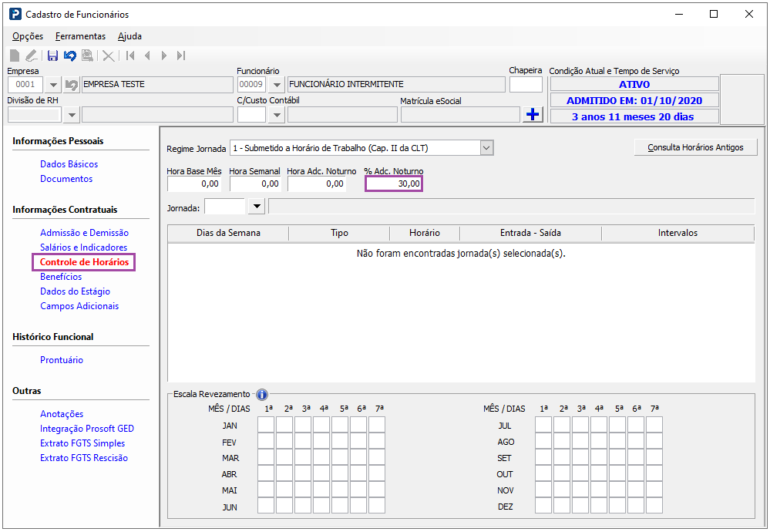This screenshot has height=532, width=770.
Task: Click the Escala Revezamento info icon
Action: [262, 395]
